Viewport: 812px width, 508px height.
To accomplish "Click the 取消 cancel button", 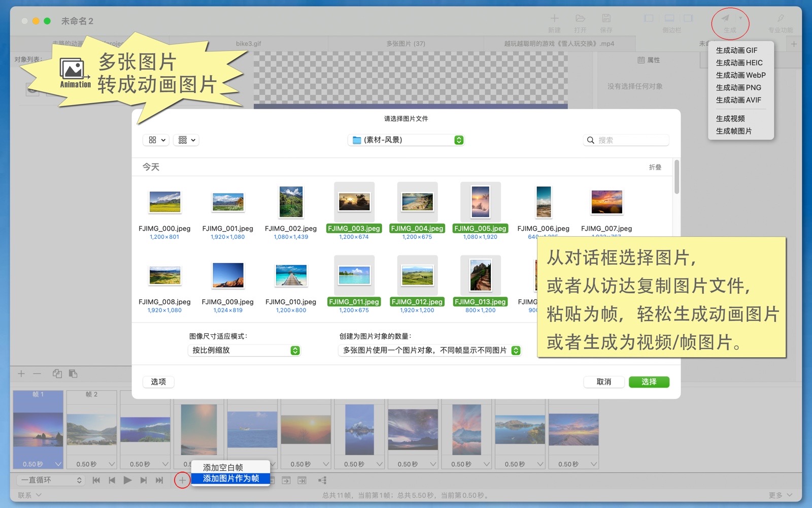I will tap(603, 382).
